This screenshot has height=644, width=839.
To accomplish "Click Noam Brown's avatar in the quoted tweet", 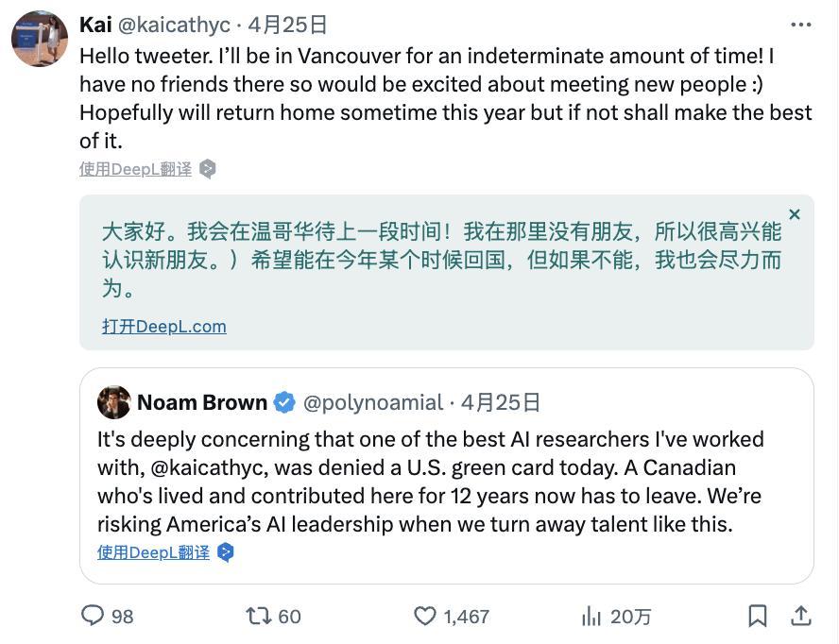I will 114,402.
